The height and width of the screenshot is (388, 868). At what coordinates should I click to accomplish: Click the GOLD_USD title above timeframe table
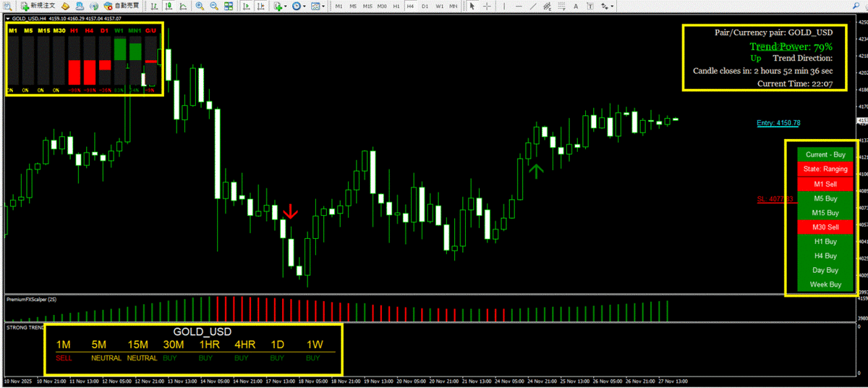click(203, 332)
